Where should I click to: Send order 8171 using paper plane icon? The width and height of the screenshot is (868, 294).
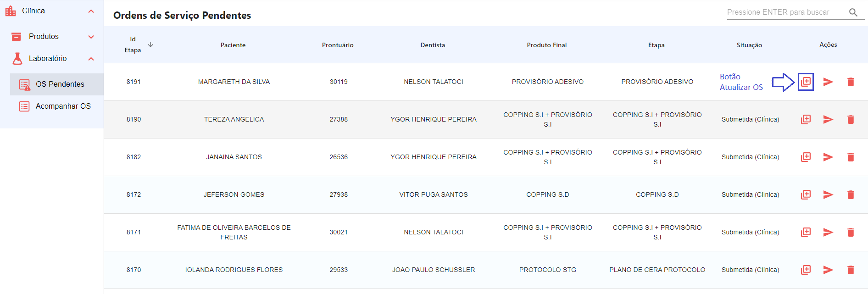[x=828, y=232]
